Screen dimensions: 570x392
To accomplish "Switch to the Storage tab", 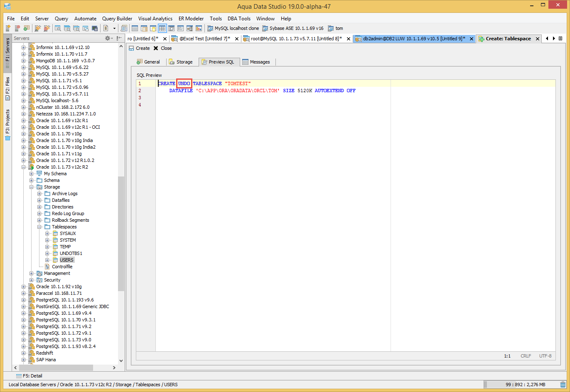I will point(181,62).
